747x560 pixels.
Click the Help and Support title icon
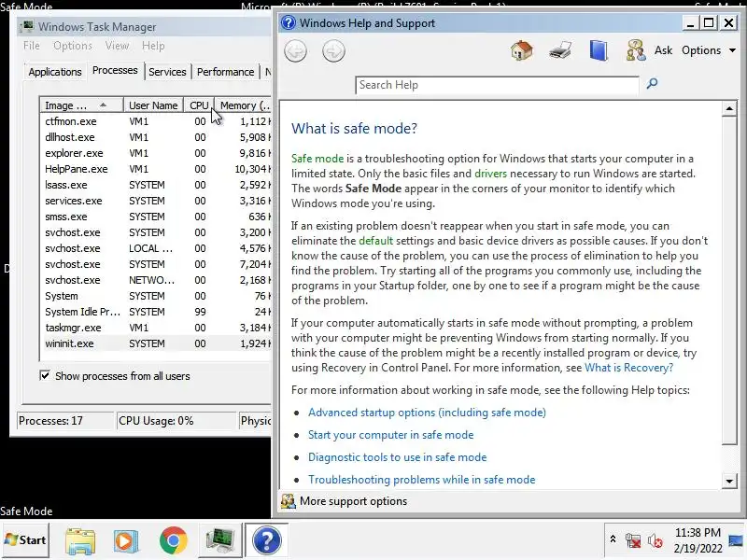click(x=289, y=22)
